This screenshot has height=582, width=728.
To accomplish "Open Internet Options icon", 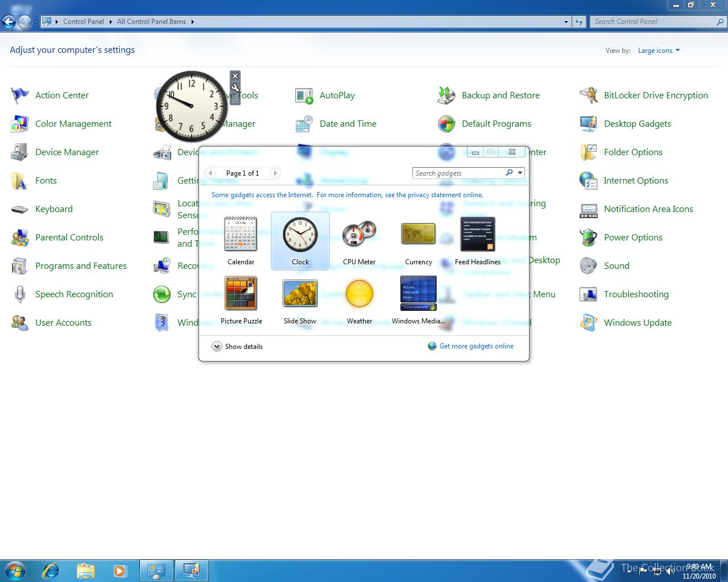I will coord(589,180).
